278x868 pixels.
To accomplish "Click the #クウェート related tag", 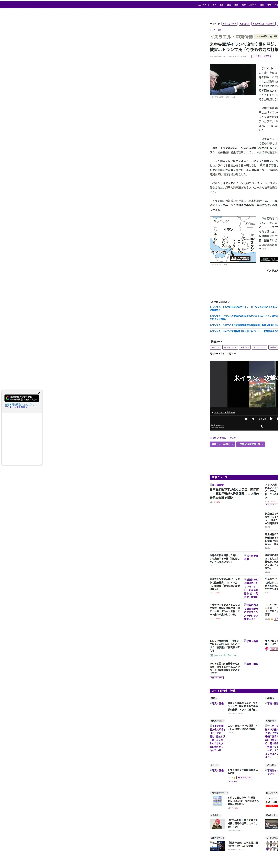I will (x=230, y=347).
